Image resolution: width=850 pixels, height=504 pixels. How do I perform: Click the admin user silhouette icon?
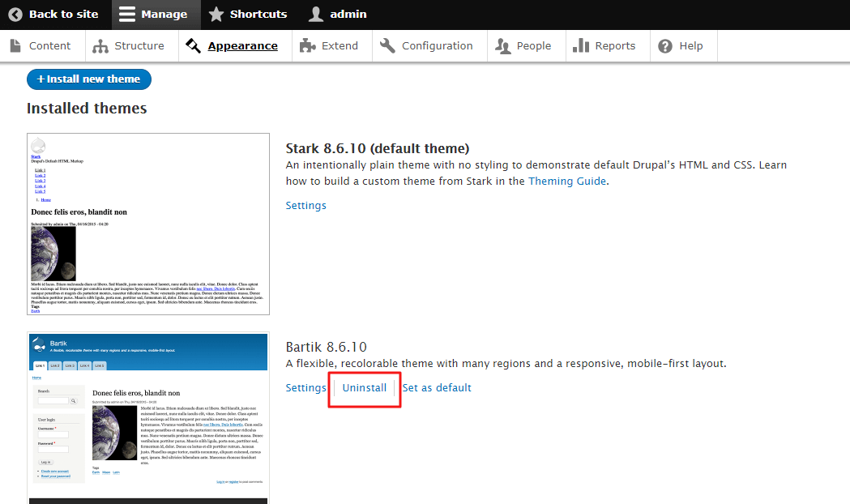pyautogui.click(x=315, y=15)
